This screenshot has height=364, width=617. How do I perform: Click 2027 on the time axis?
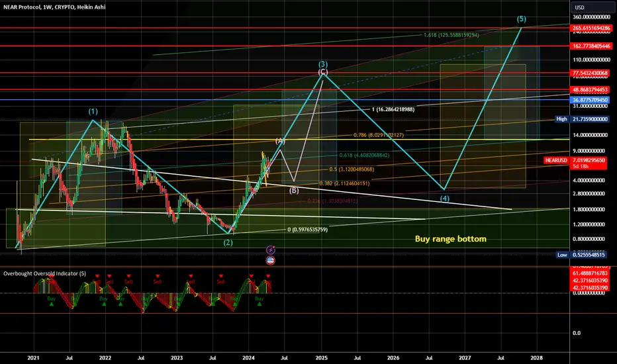(465, 357)
